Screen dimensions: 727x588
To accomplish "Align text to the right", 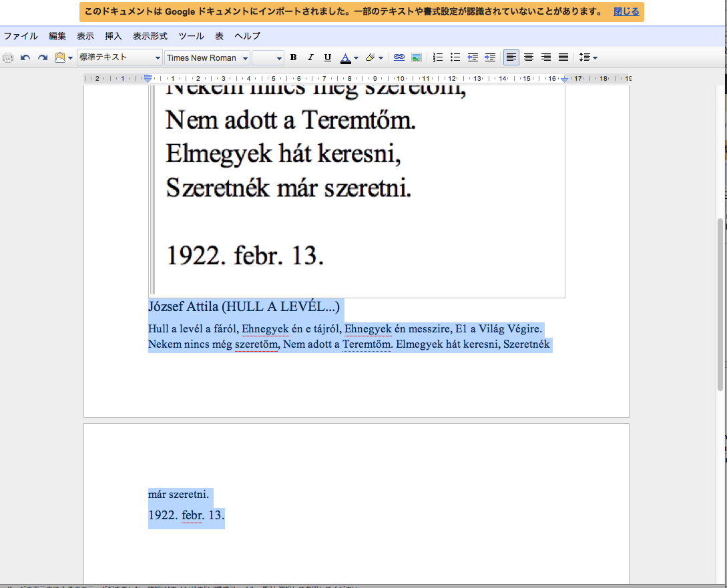I will point(546,57).
